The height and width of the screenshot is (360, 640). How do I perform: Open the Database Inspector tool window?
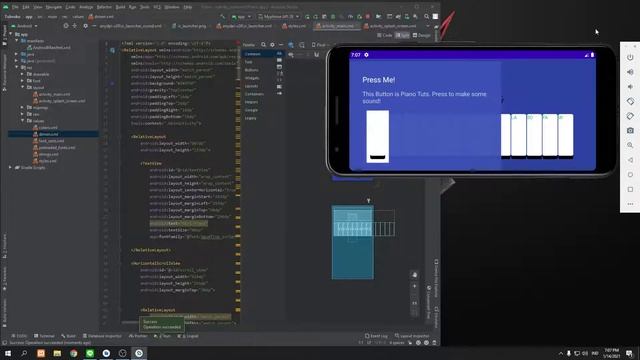(x=102, y=336)
